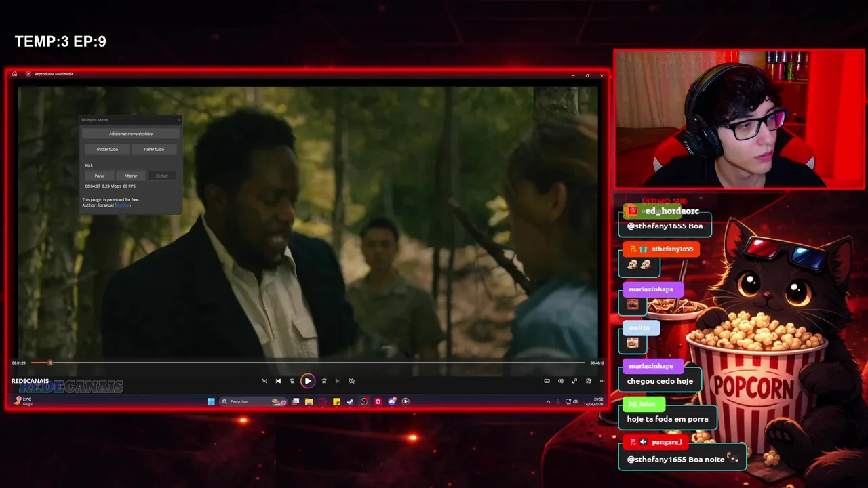Open Steam from the taskbar
Viewport: 868px width, 488px height.
tap(350, 401)
